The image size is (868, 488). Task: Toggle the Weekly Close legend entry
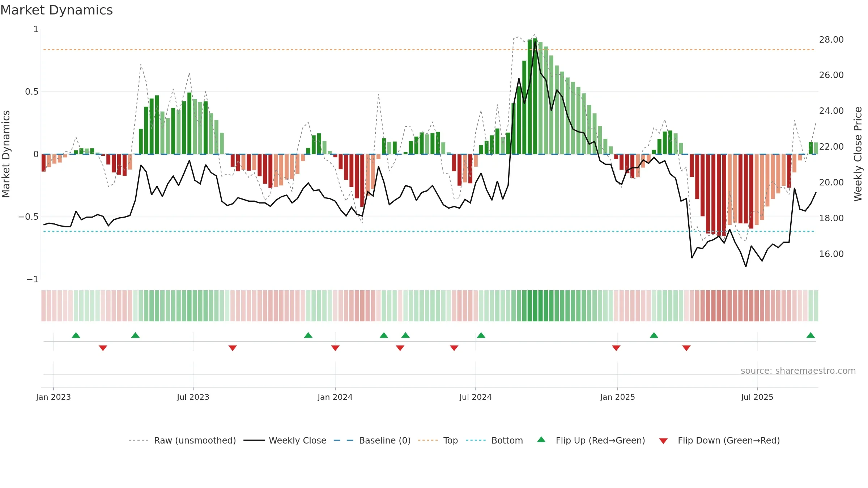pyautogui.click(x=285, y=440)
